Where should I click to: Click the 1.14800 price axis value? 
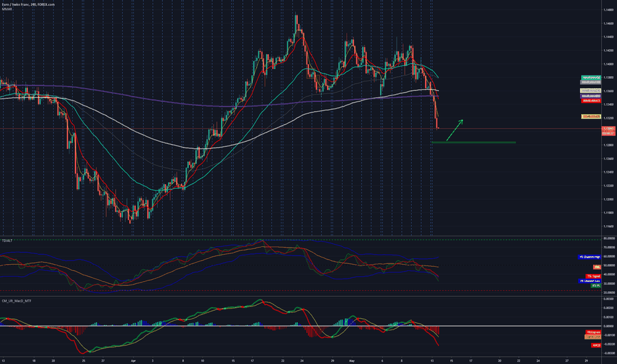[x=608, y=10]
